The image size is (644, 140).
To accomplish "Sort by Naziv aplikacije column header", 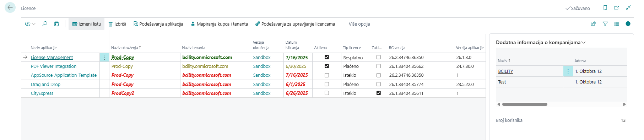I will 44,48.
